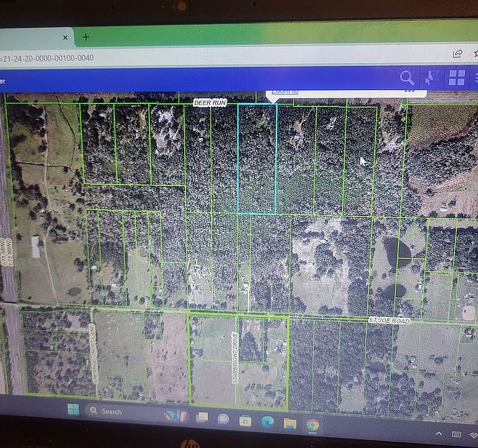The width and height of the screenshot is (478, 448).
Task: Click the browser share page icon
Action: (457, 54)
